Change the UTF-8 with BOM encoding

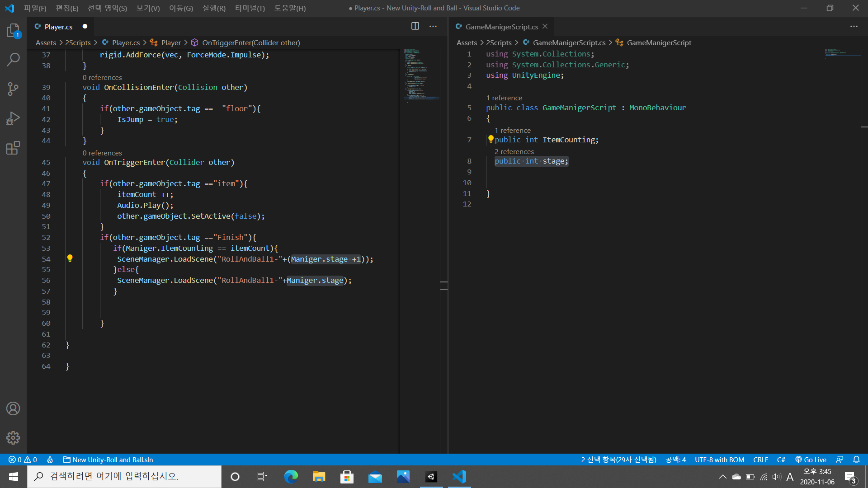pyautogui.click(x=719, y=460)
